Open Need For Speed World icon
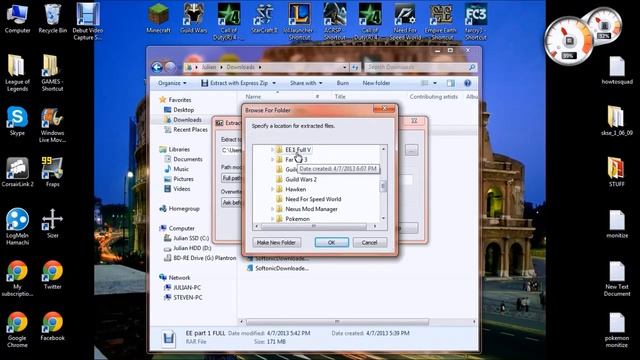 (405, 21)
